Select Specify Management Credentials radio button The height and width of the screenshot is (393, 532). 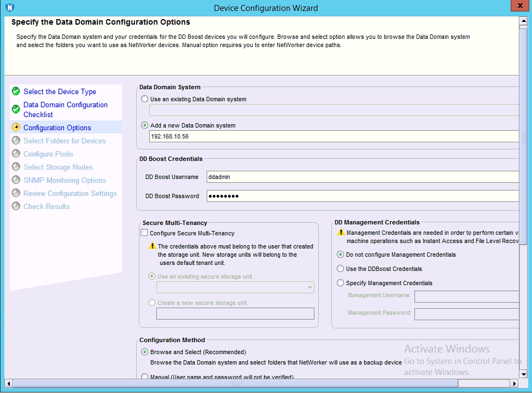pyautogui.click(x=341, y=283)
